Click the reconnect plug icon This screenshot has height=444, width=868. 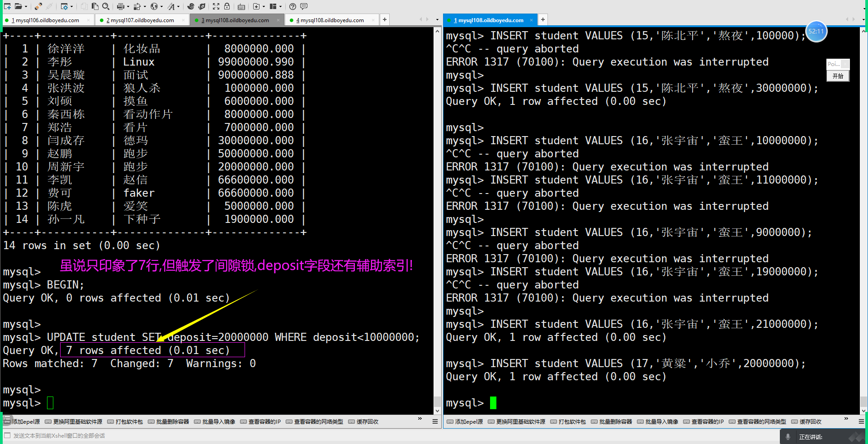[x=38, y=6]
